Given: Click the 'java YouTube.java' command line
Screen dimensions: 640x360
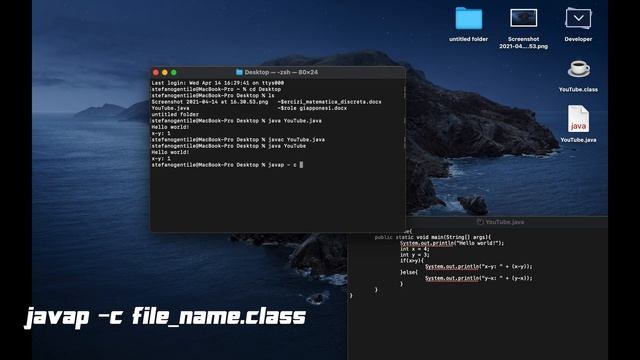Looking at the screenshot, I should coord(236,121).
